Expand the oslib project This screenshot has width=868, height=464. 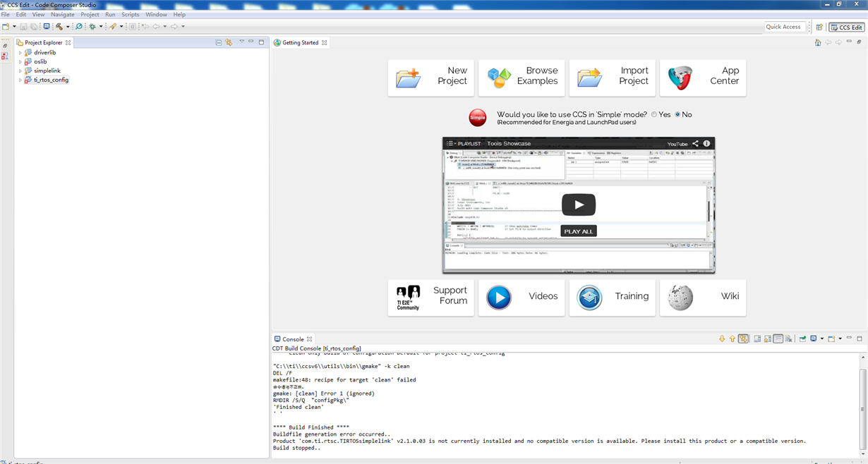[20, 62]
